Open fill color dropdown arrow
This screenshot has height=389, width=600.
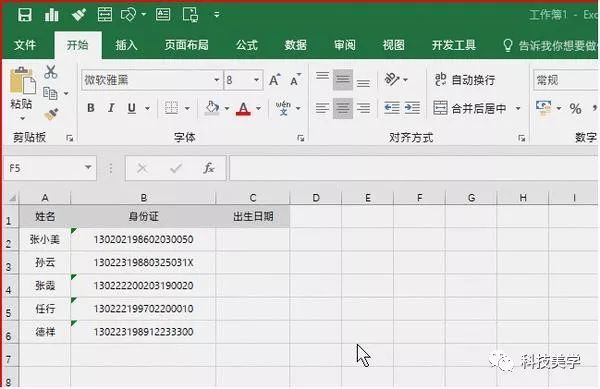(x=227, y=108)
